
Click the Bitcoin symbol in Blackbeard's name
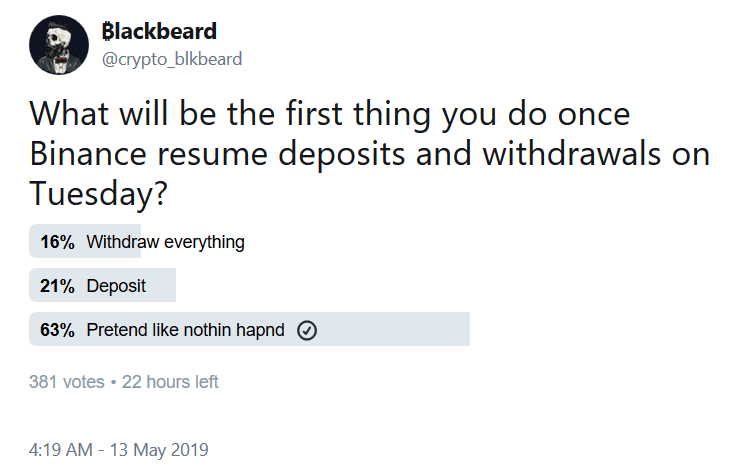pos(107,31)
